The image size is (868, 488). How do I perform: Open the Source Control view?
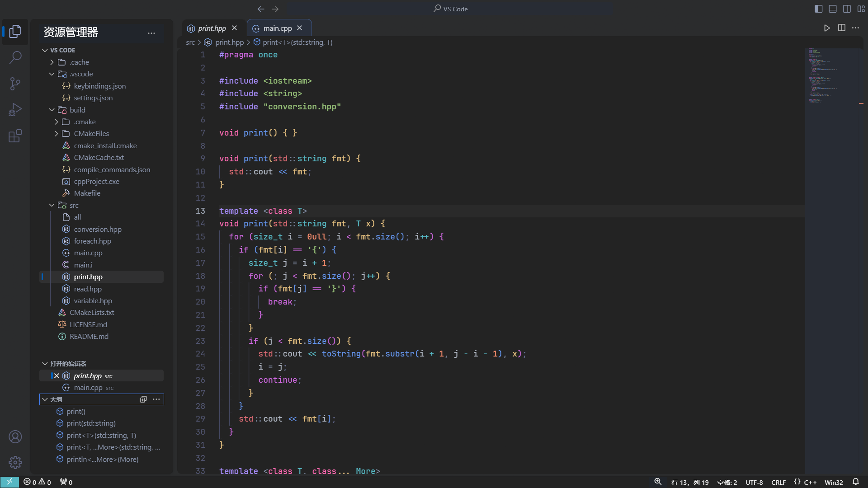(15, 84)
